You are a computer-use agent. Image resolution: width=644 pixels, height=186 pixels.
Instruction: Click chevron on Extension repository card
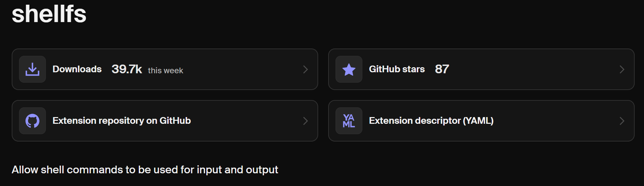pyautogui.click(x=305, y=121)
